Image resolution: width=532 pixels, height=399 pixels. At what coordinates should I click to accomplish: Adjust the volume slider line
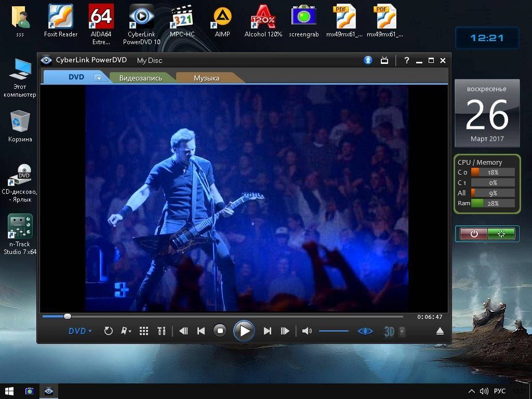[x=334, y=331]
